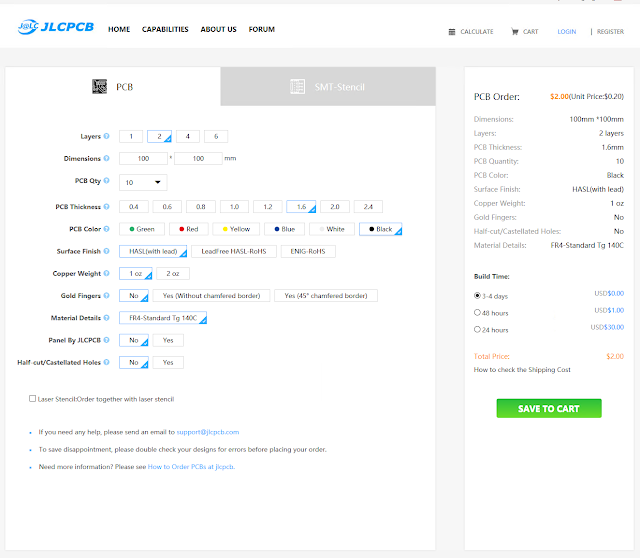Select Gold Fingers without chamfered border

211,296
